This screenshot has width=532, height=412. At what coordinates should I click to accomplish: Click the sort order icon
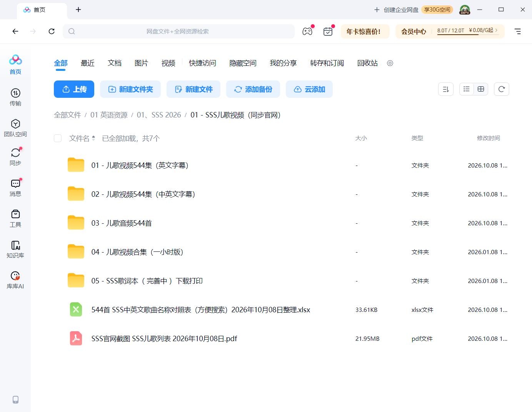pos(446,89)
